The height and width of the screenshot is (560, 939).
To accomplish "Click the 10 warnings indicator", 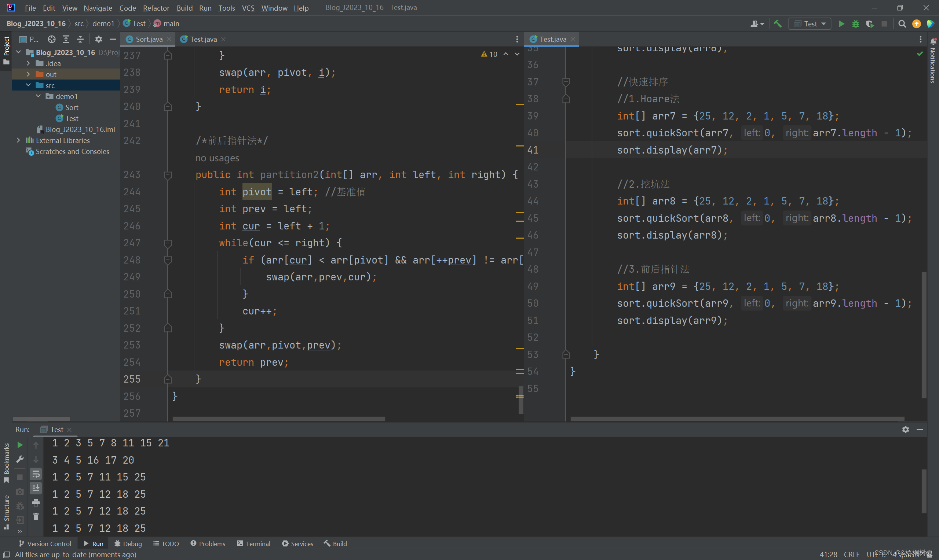I will (x=489, y=54).
